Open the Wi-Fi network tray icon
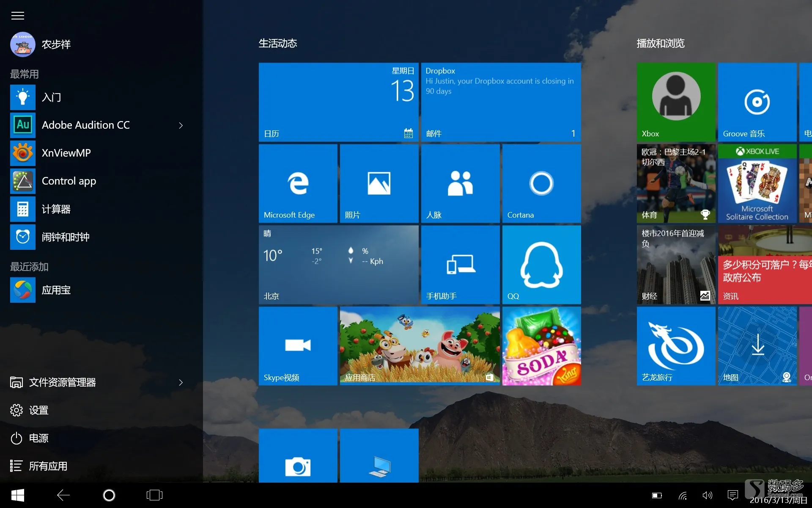This screenshot has width=812, height=508. coord(682,495)
